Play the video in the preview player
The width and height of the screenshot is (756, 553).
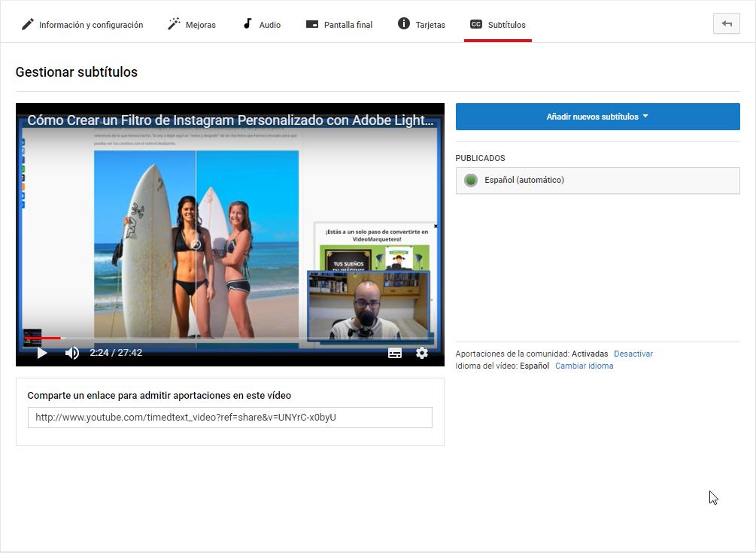click(42, 353)
